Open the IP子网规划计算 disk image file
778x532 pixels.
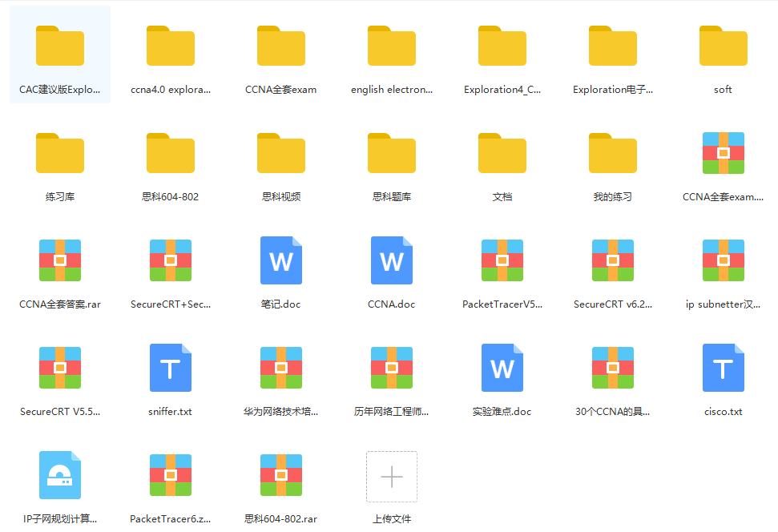[x=60, y=475]
